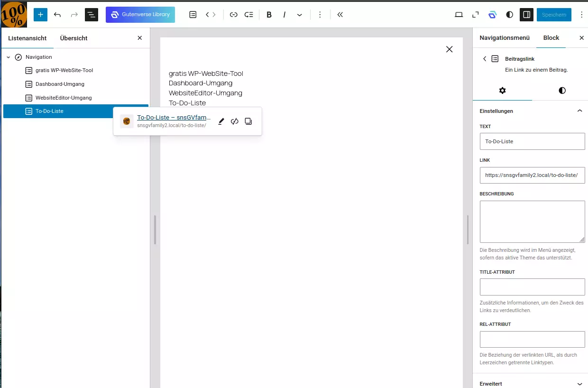Click the left canvas resize handle
Screen dimensions: 588x388
click(155, 230)
